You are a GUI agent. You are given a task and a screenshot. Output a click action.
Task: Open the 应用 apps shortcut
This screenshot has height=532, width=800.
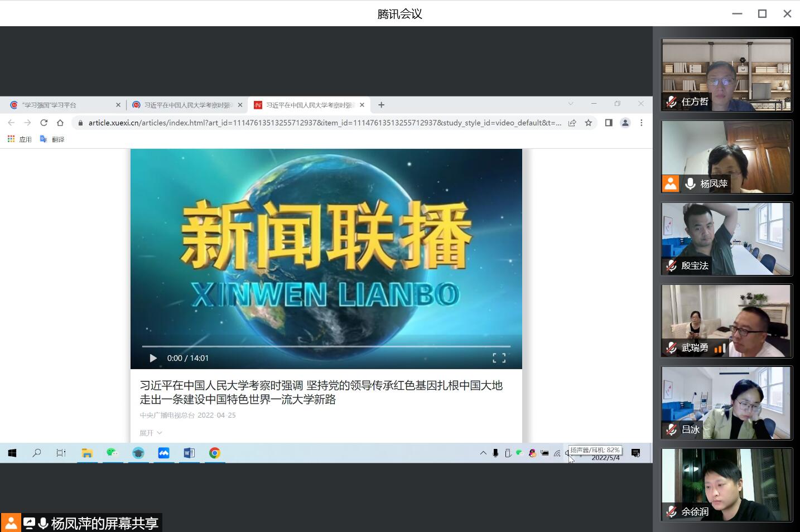click(x=20, y=139)
